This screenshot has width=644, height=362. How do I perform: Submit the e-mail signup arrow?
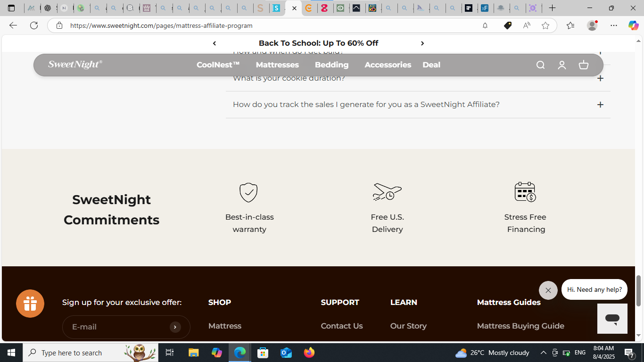point(175,327)
